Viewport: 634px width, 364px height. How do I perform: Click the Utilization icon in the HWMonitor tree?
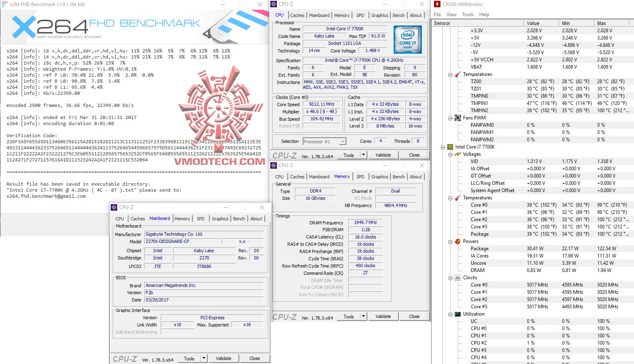tap(458, 314)
